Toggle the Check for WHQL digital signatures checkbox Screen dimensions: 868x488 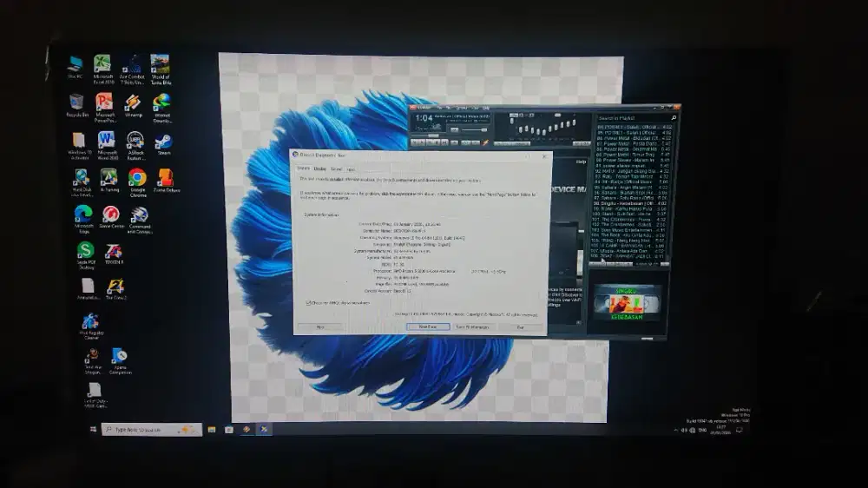[x=308, y=303]
